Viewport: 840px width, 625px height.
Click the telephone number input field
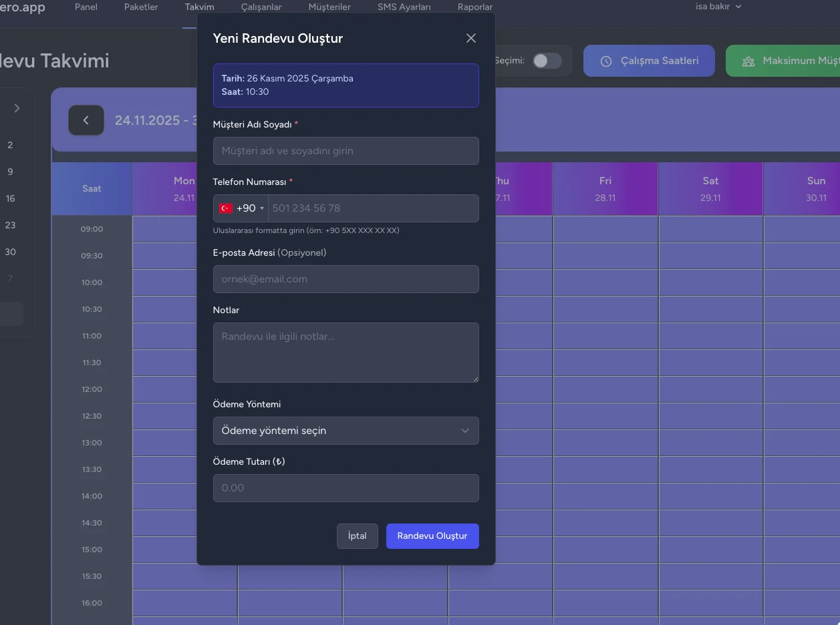(373, 208)
